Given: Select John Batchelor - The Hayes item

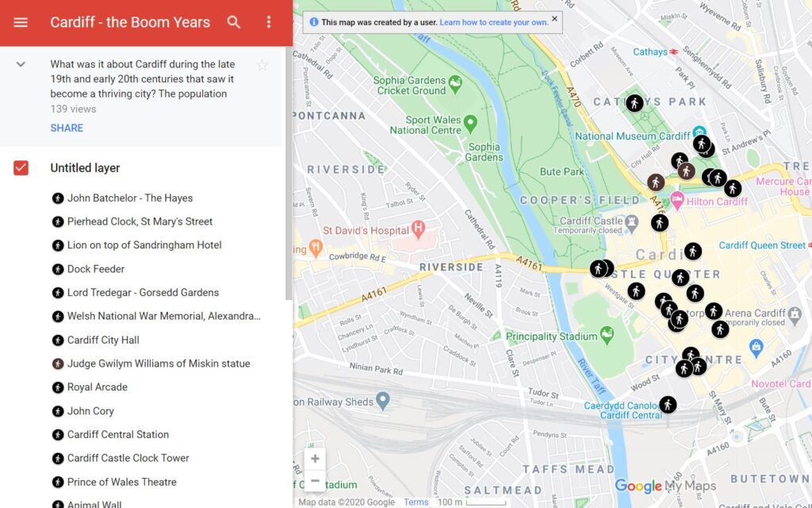Looking at the screenshot, I should 129,198.
